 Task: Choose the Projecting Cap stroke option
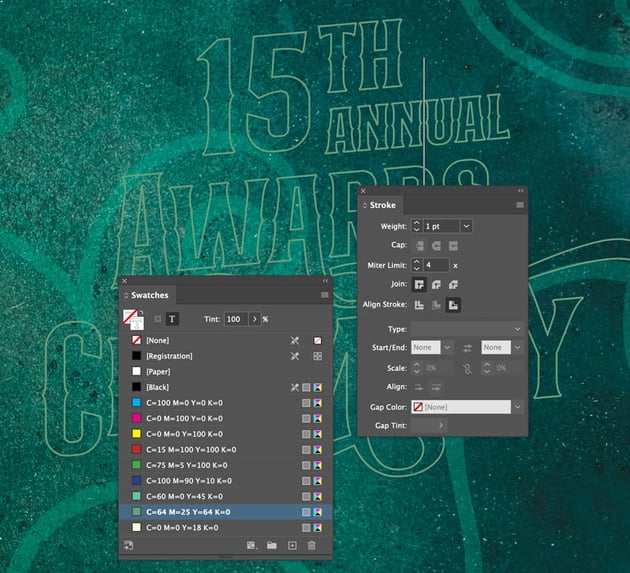coord(453,246)
